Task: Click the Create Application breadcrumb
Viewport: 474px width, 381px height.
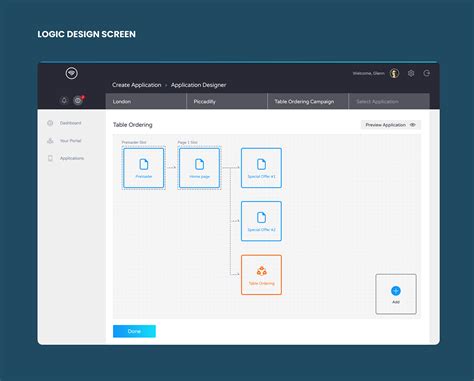Action: click(137, 85)
